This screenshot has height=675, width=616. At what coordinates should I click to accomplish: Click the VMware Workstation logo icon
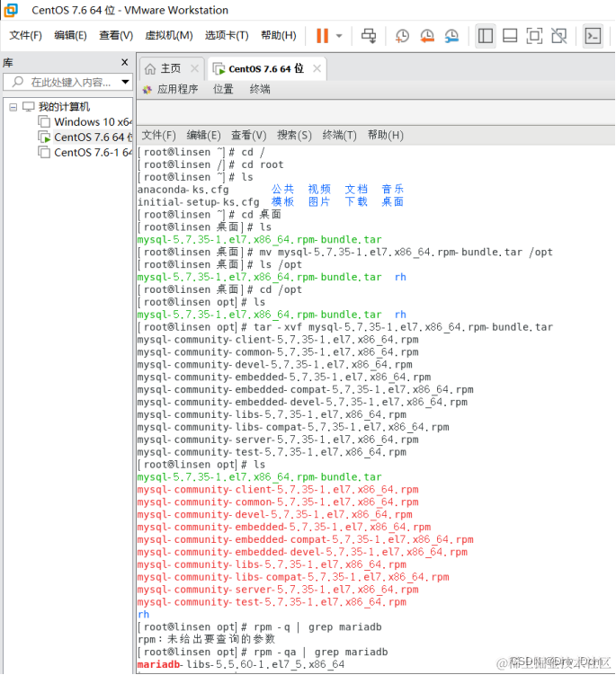10,10
